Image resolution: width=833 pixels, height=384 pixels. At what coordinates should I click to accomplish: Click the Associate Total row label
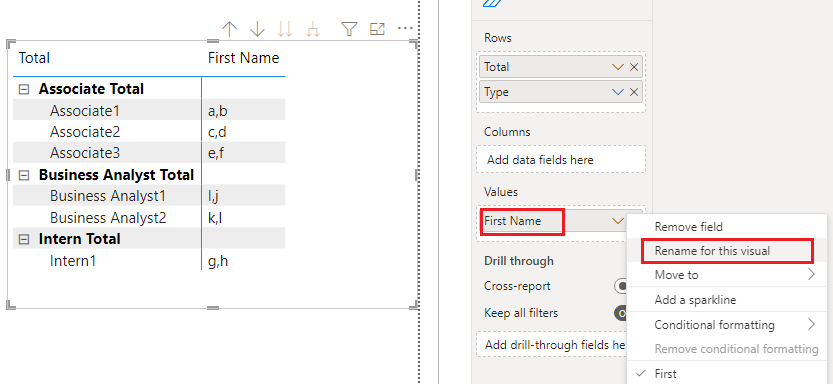[x=91, y=89]
